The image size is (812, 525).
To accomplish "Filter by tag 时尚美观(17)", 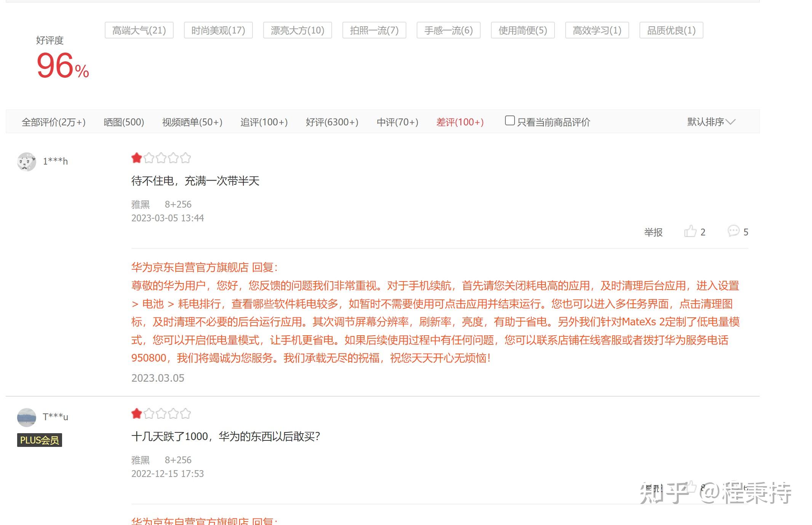I will point(218,30).
